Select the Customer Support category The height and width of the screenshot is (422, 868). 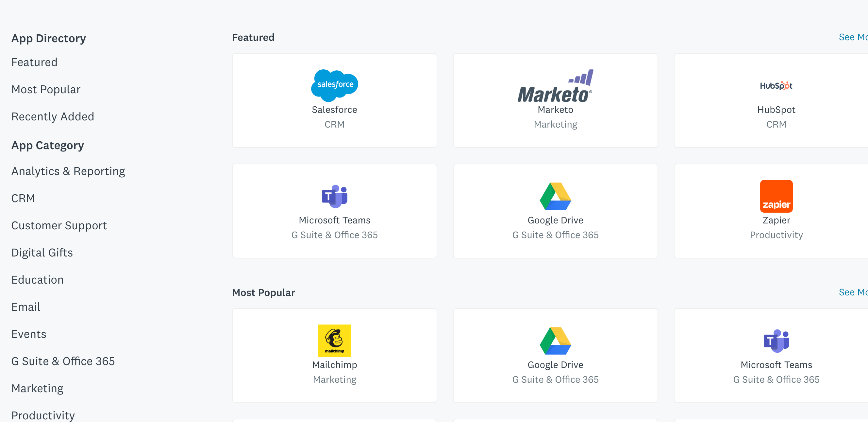point(59,226)
